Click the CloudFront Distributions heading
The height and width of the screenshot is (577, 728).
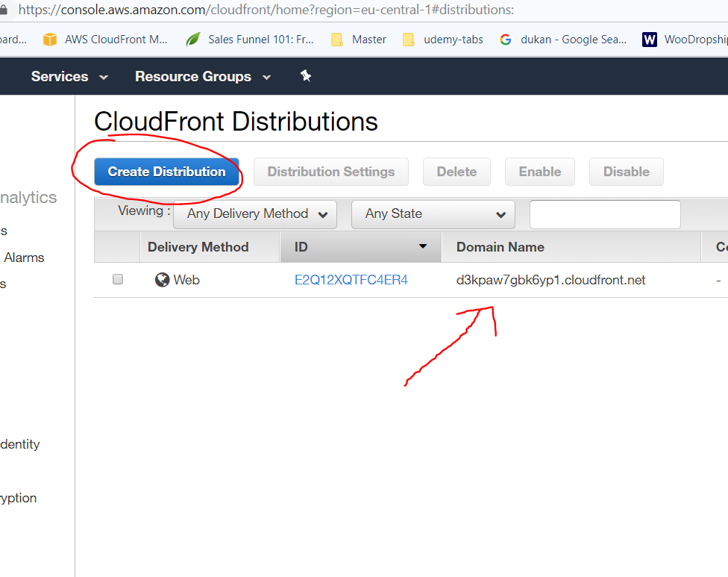pos(236,122)
